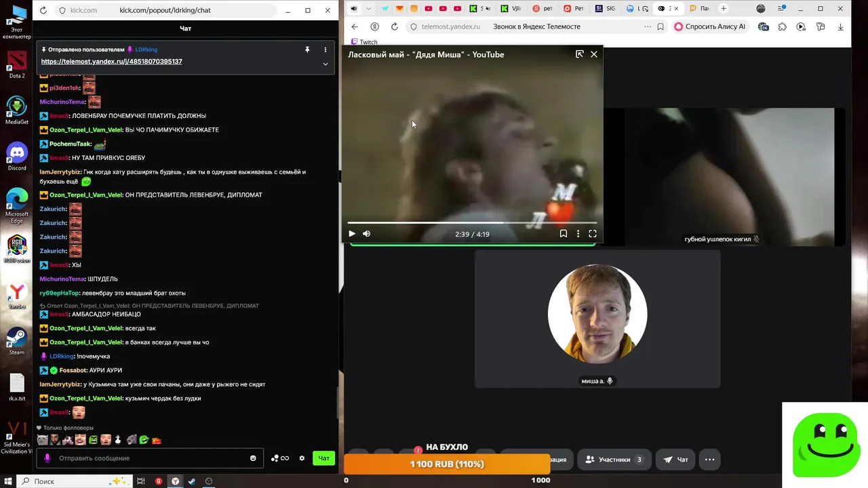Collapse the pinned message with chevron
The height and width of the screenshot is (488, 868).
click(325, 64)
